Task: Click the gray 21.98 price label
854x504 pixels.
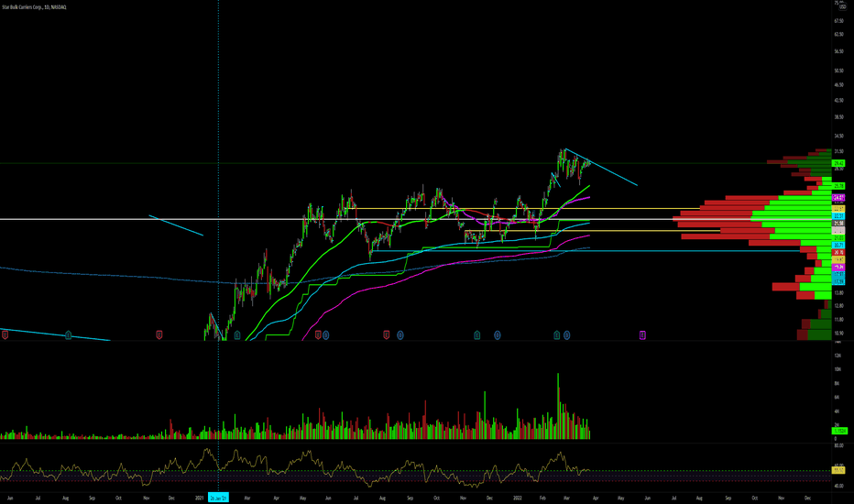Action: point(838,224)
